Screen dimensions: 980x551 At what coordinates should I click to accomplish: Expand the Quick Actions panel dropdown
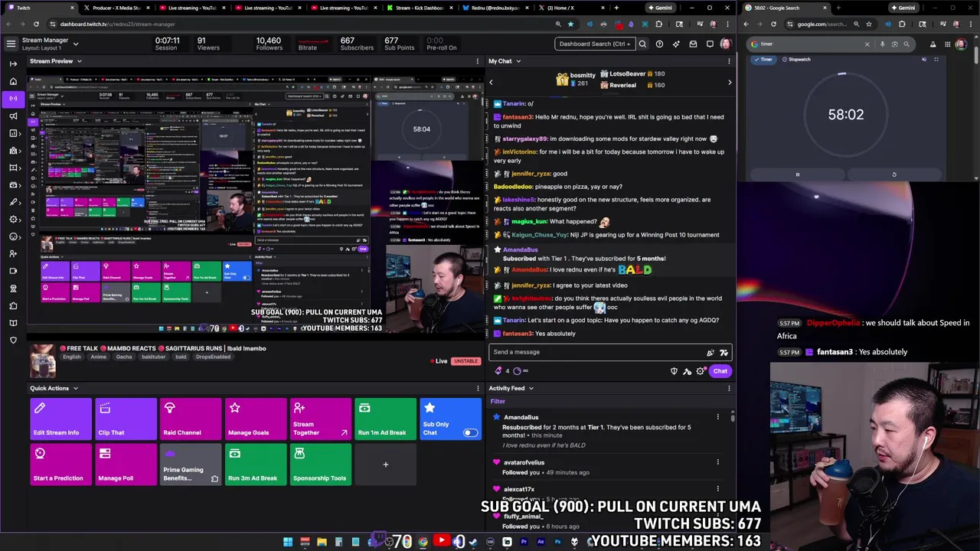click(x=75, y=388)
